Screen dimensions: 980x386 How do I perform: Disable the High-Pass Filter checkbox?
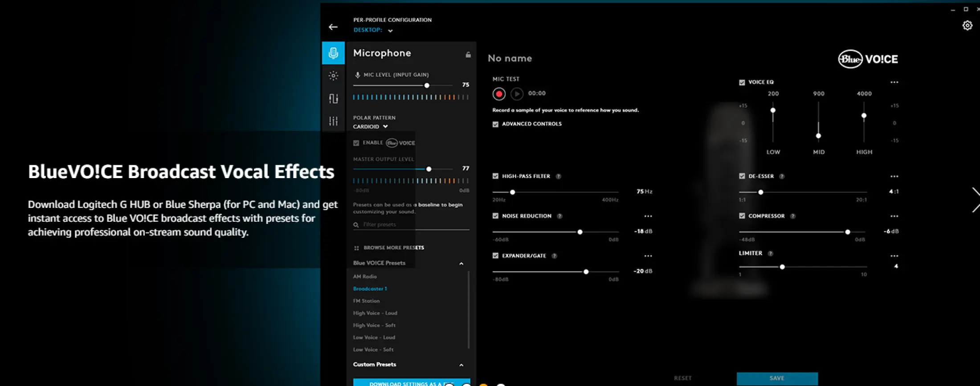pos(495,176)
